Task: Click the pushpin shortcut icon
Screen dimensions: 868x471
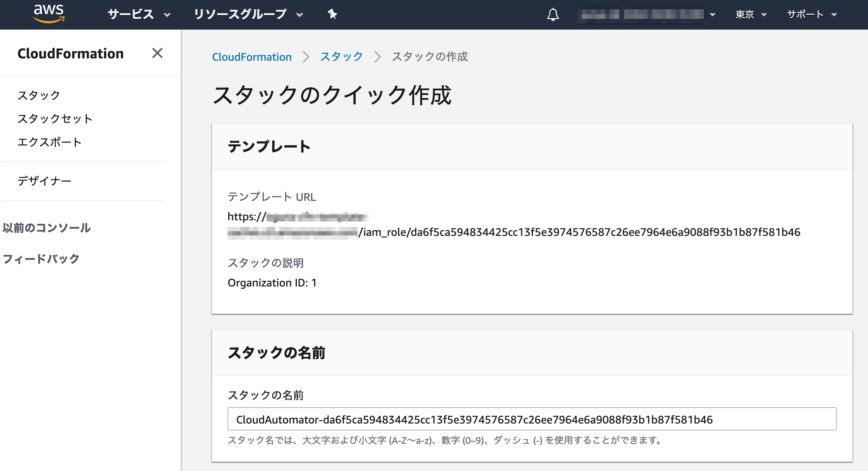Action: pyautogui.click(x=332, y=14)
